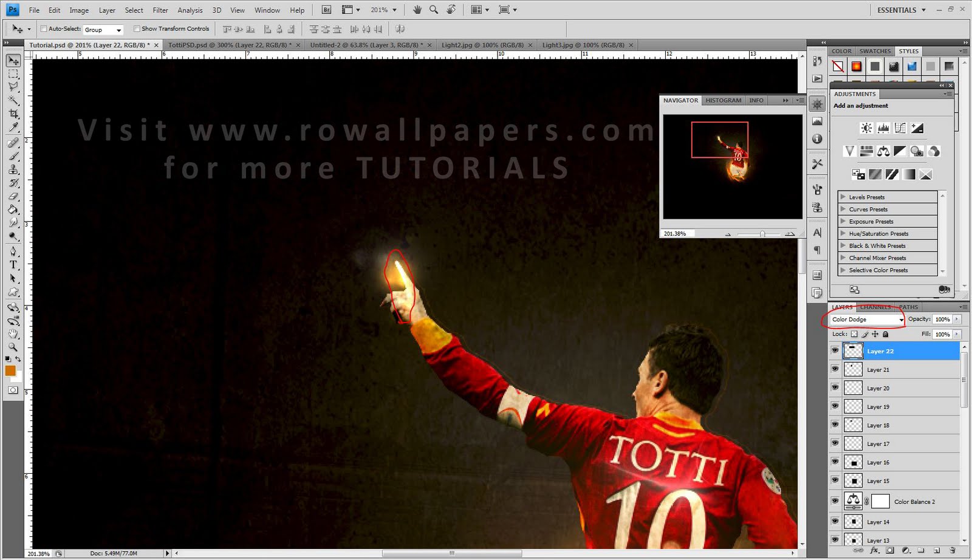
Task: Select the Type tool
Action: click(13, 265)
